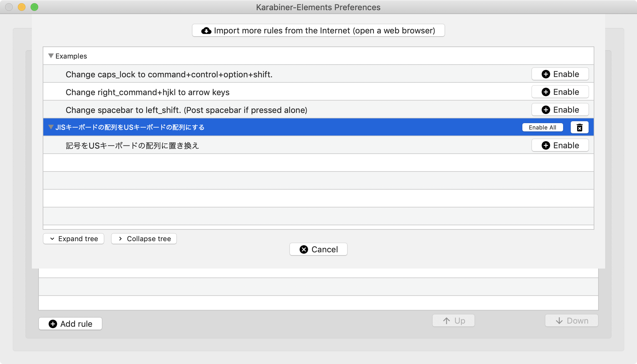The image size is (637, 364).
Task: Click Enable All for the JIS group
Action: [542, 127]
